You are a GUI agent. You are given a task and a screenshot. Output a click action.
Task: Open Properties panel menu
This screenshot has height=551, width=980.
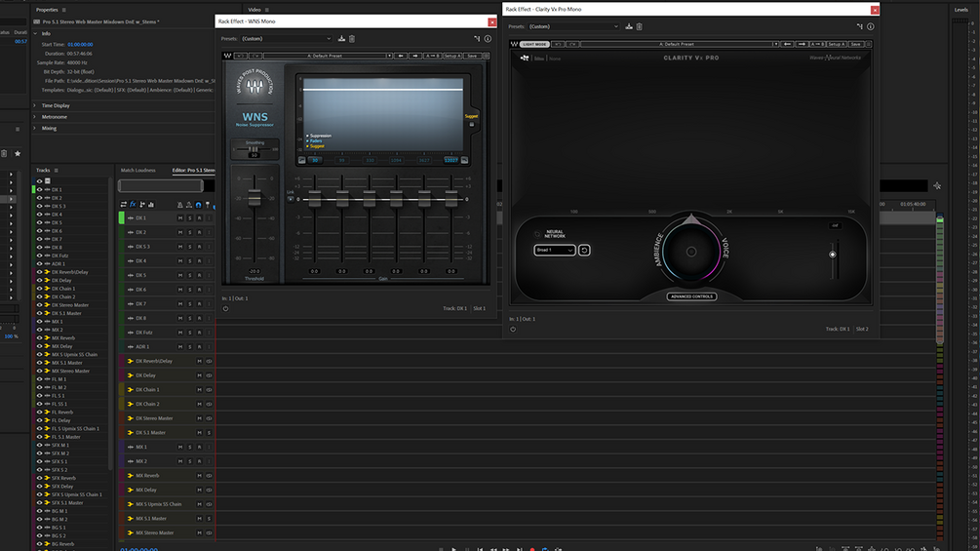pyautogui.click(x=63, y=10)
